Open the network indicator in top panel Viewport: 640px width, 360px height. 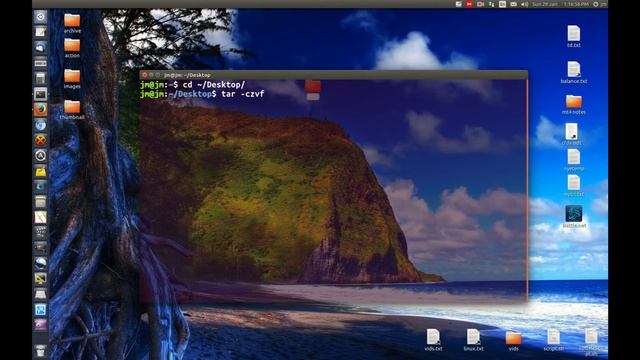click(x=491, y=4)
